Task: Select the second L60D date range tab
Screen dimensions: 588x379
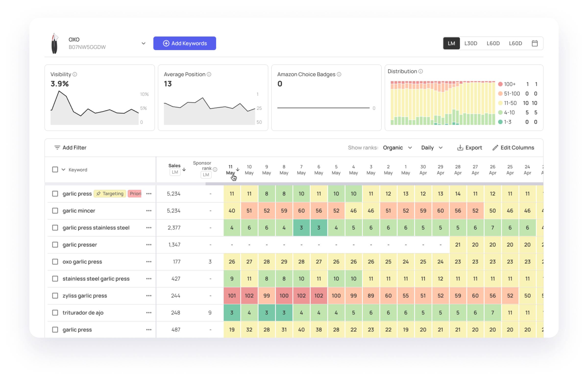Action: pos(515,43)
